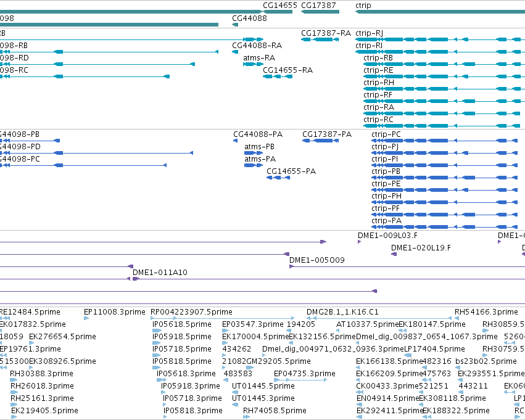Select the CG44088-RA transcript label
The height and width of the screenshot is (420, 525).
click(257, 46)
